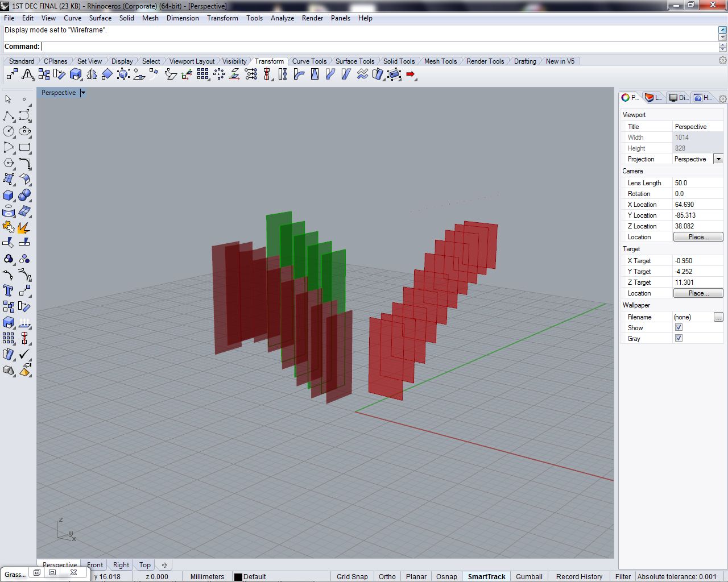Open the Projection dropdown in Viewport properties

tap(718, 159)
